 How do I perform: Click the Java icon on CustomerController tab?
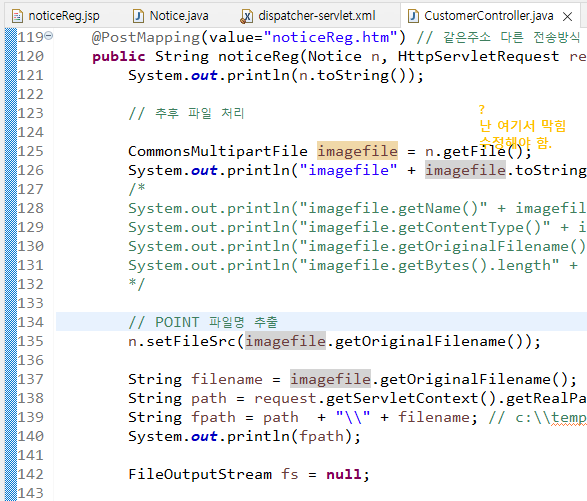pyautogui.click(x=413, y=16)
